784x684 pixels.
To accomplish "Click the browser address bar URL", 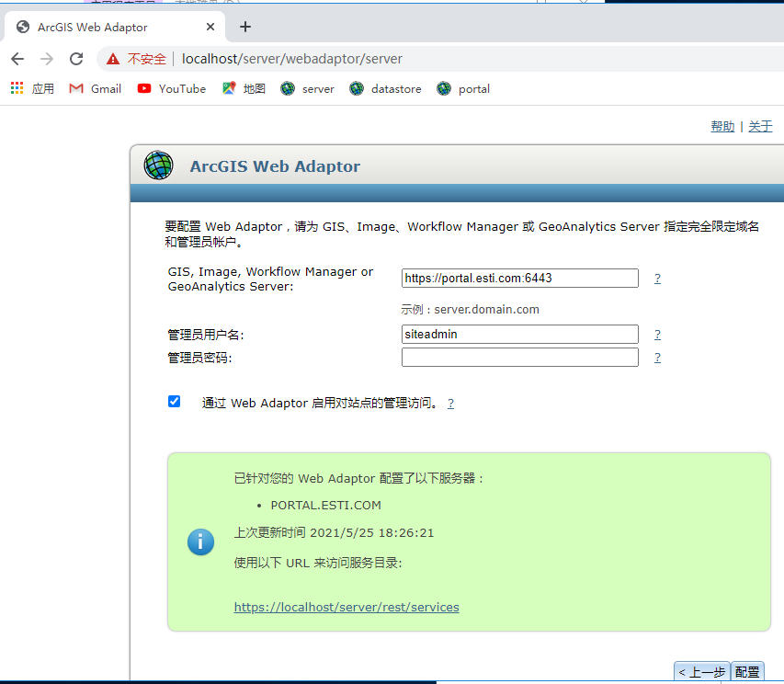I will pos(292,59).
